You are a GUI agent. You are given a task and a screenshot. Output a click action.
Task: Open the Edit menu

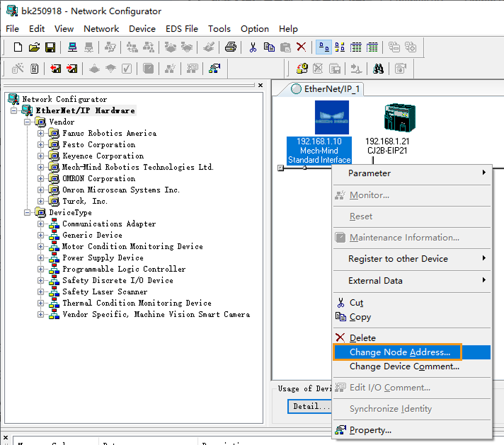pyautogui.click(x=37, y=28)
